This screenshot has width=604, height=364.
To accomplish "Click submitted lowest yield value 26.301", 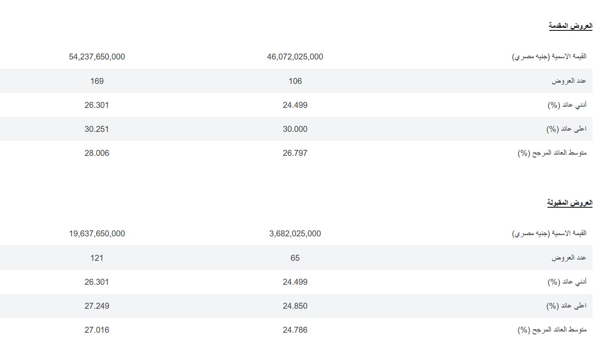I will point(97,105).
